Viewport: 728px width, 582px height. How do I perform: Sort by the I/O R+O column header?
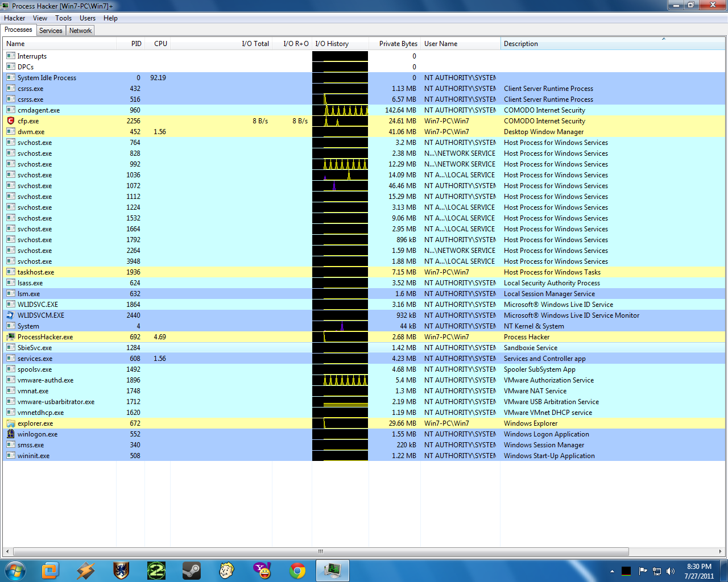[292, 44]
